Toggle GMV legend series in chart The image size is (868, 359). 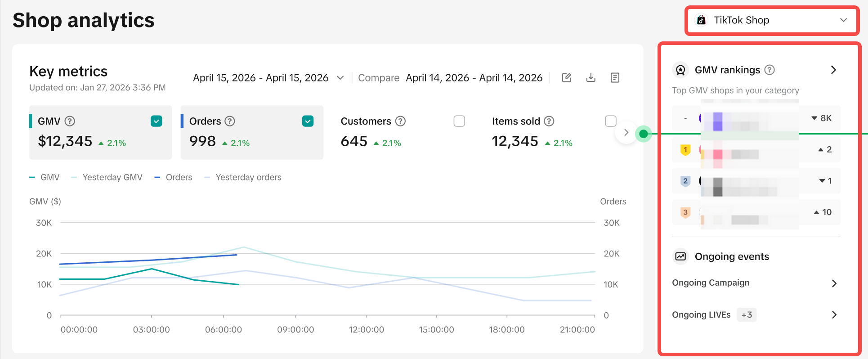point(45,177)
